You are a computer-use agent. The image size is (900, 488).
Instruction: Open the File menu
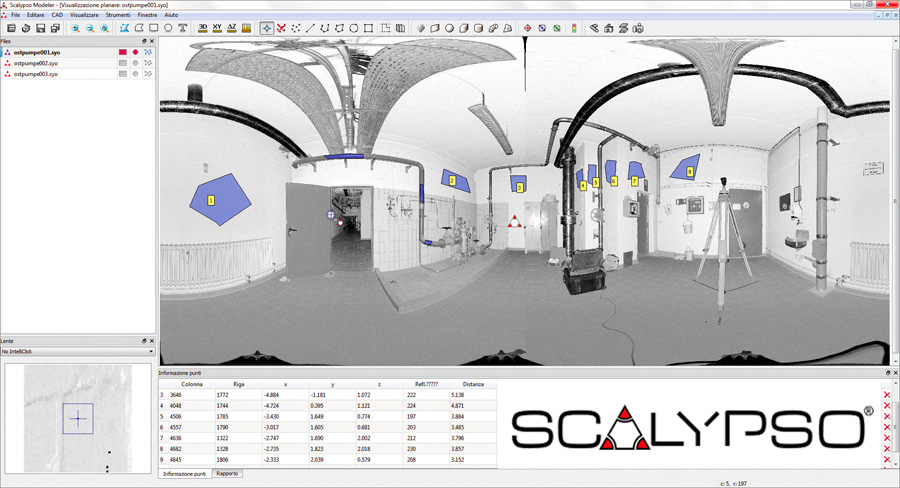(x=15, y=15)
